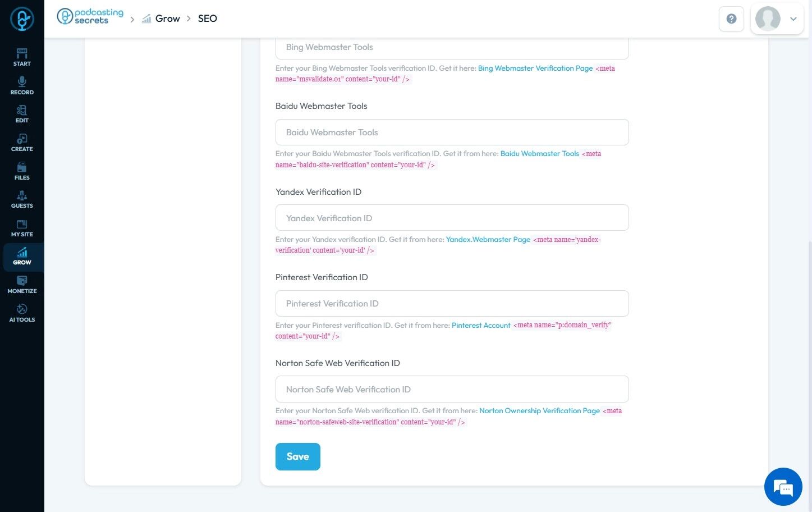The width and height of the screenshot is (812, 512).
Task: Open the My Site section
Action: [x=22, y=228]
